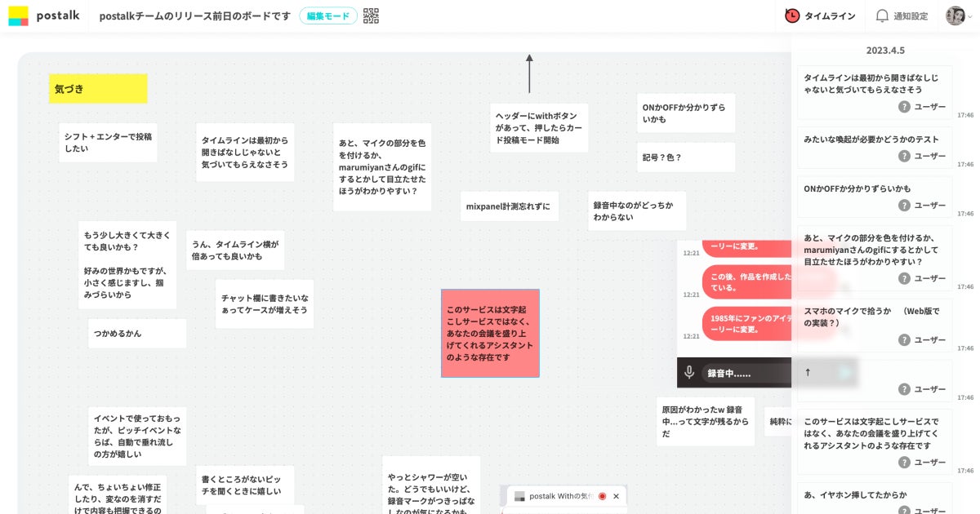Toggle the 編集モード button

pyautogui.click(x=328, y=16)
